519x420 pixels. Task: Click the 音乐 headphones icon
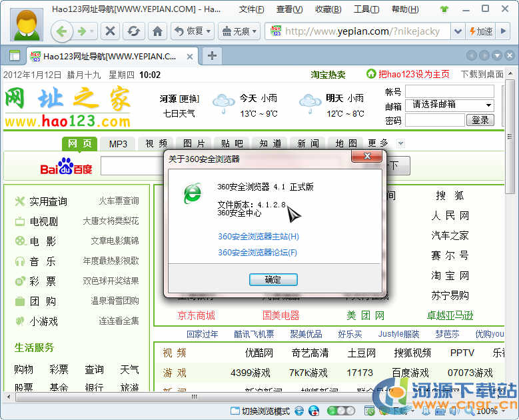(20, 261)
